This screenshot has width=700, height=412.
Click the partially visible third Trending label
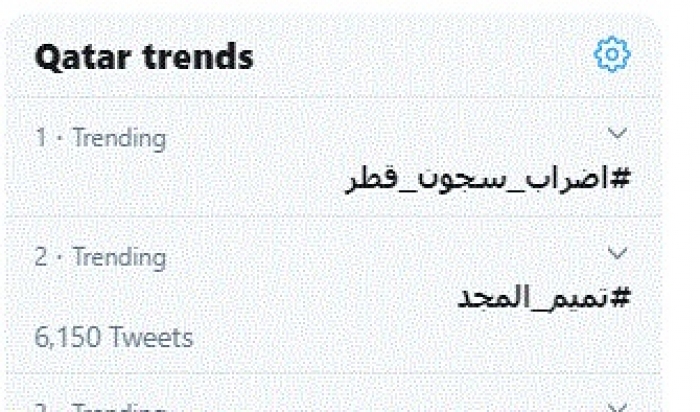click(100, 408)
